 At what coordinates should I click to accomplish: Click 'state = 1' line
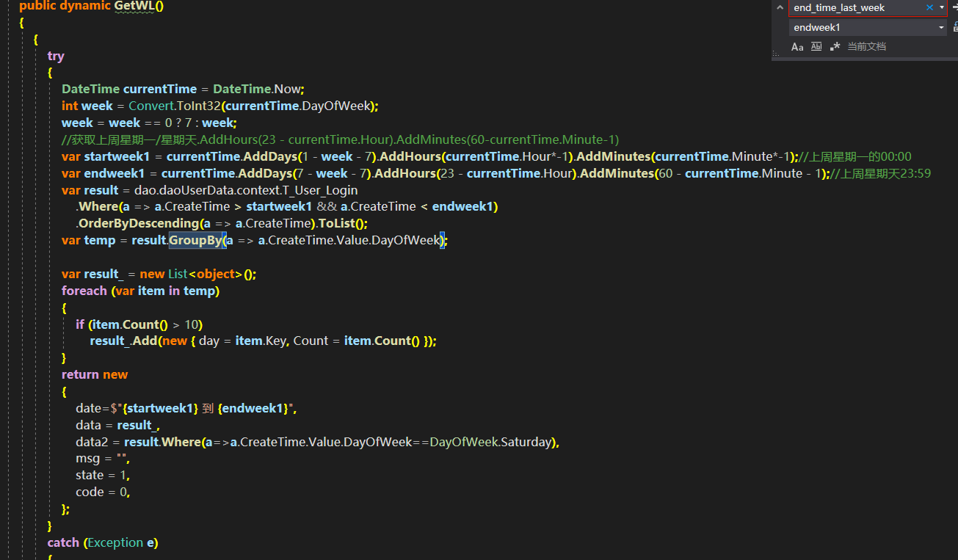[x=103, y=475]
